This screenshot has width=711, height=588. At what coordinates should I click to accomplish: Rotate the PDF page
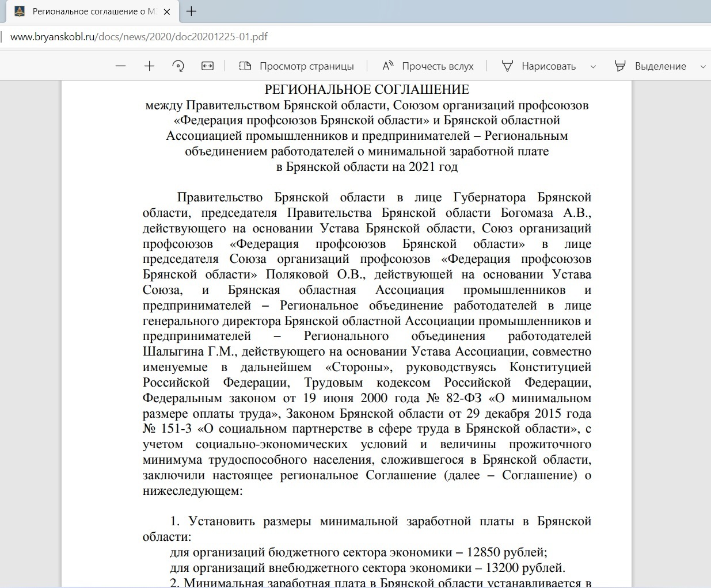pos(178,66)
